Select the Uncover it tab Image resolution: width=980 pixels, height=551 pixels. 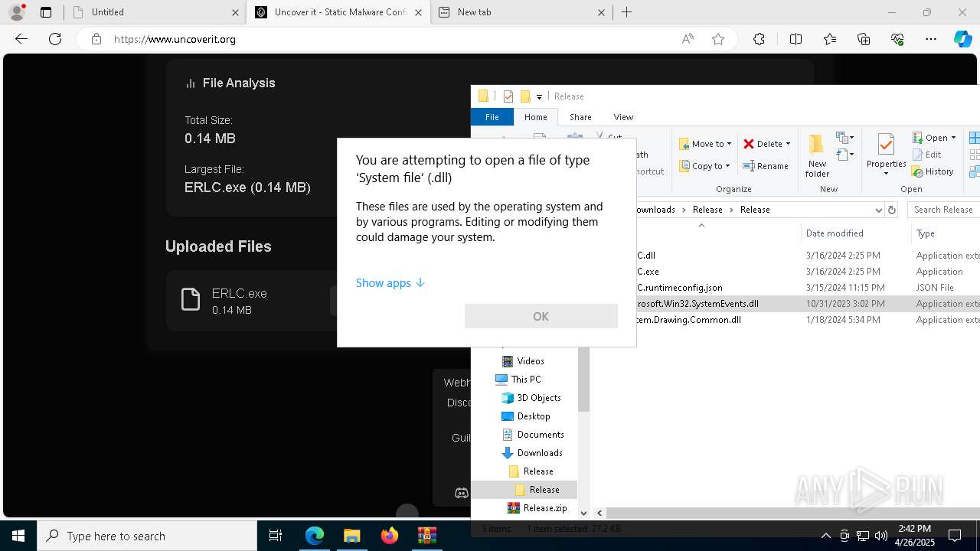338,12
